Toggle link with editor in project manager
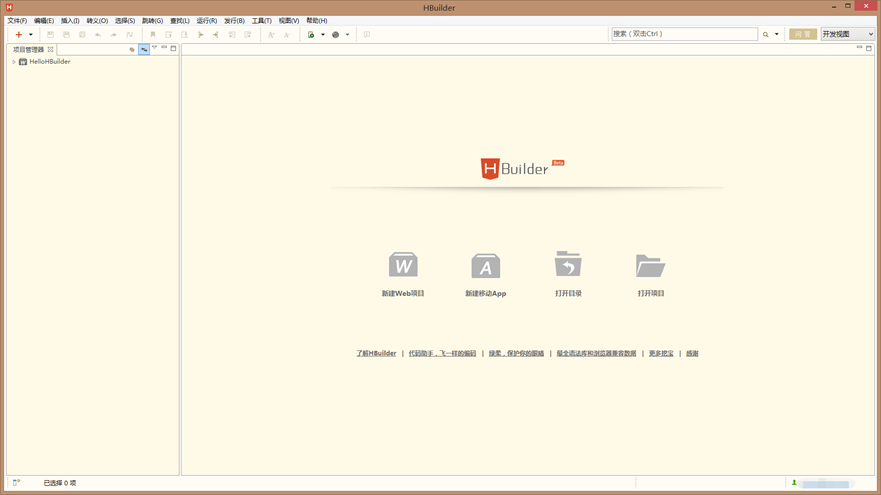Image resolution: width=881 pixels, height=495 pixels. pyautogui.click(x=144, y=49)
